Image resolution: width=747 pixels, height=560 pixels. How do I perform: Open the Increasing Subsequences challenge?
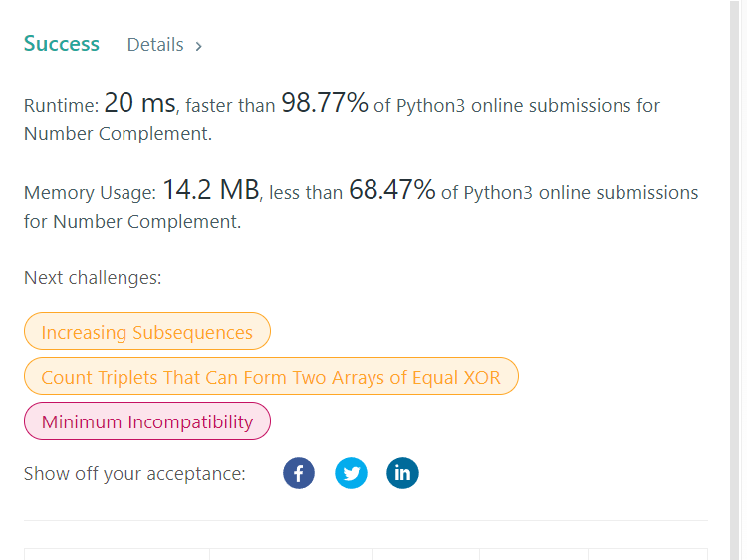click(x=147, y=332)
